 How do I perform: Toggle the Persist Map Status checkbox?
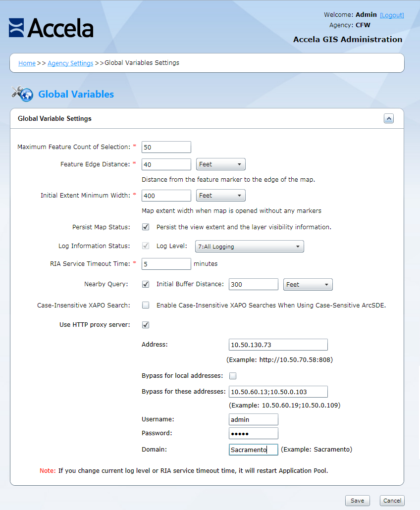[x=146, y=227]
